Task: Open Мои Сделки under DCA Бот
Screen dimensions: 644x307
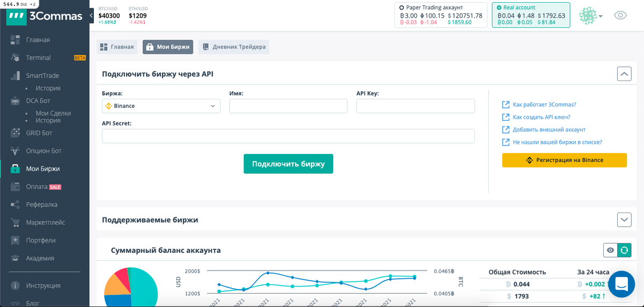Action: coord(53,113)
